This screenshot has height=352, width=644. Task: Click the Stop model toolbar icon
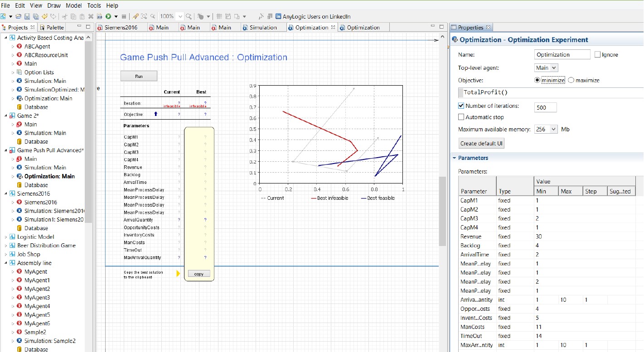124,16
